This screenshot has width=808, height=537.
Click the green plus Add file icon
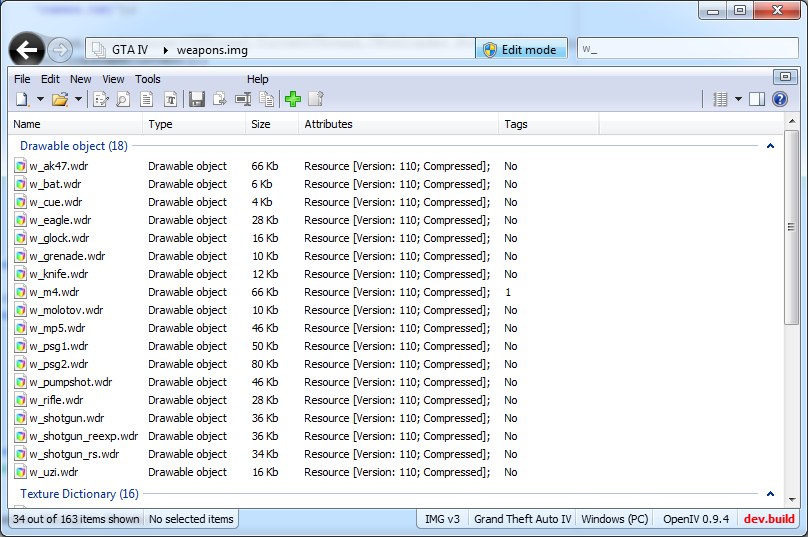(x=293, y=99)
